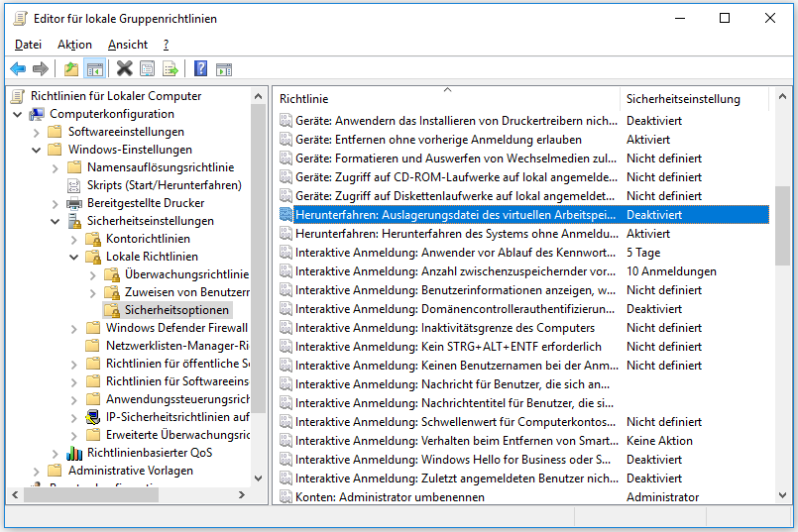Click the Show/Hide Action Pane icon

click(x=224, y=68)
